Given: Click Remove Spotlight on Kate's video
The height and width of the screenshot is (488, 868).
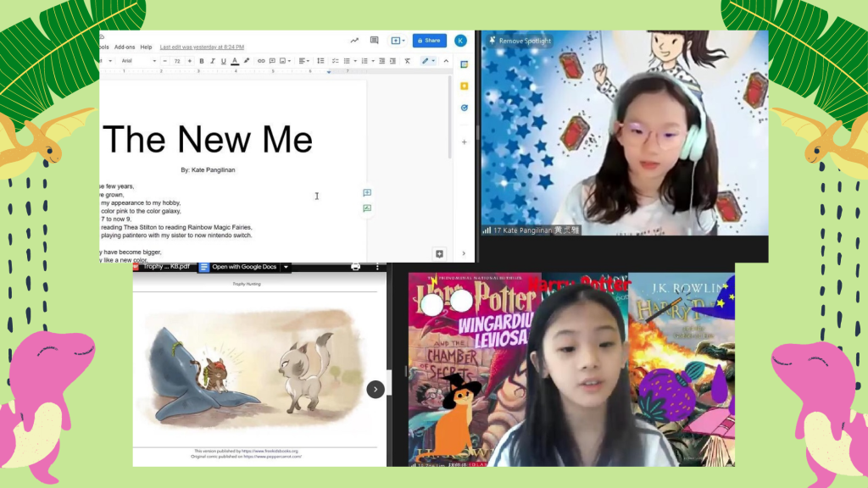Looking at the screenshot, I should click(520, 41).
